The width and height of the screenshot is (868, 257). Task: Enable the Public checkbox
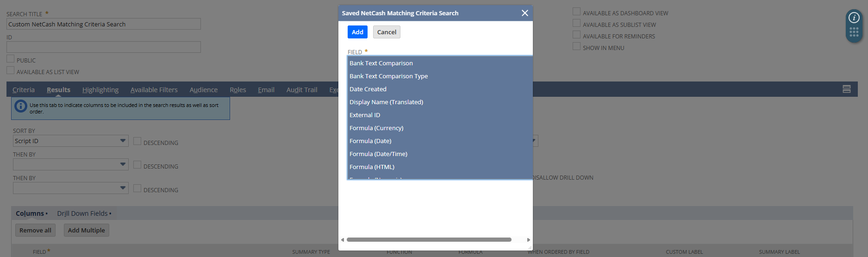(x=10, y=59)
